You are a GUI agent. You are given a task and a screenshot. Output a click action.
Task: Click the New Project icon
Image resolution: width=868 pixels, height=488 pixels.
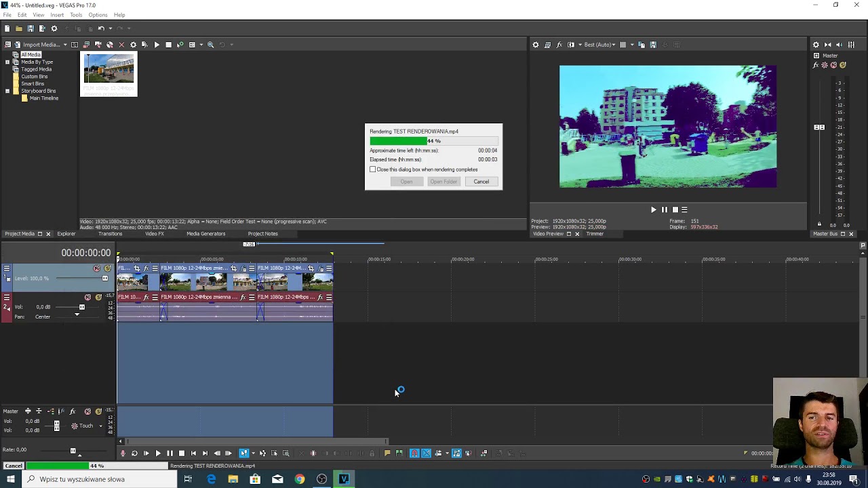click(7, 28)
